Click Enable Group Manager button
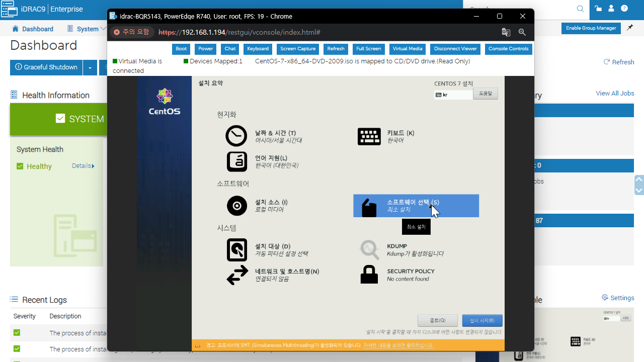Viewport: 644px width, 362px height. tap(591, 28)
